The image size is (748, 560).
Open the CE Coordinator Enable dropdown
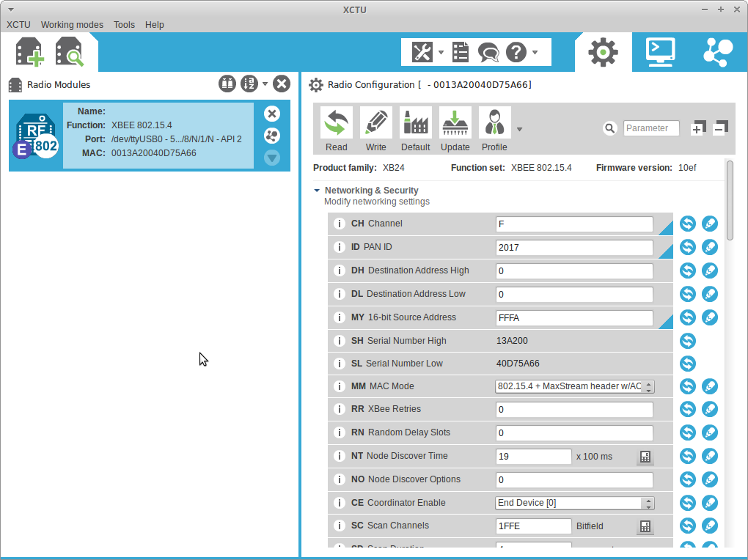[x=575, y=503]
